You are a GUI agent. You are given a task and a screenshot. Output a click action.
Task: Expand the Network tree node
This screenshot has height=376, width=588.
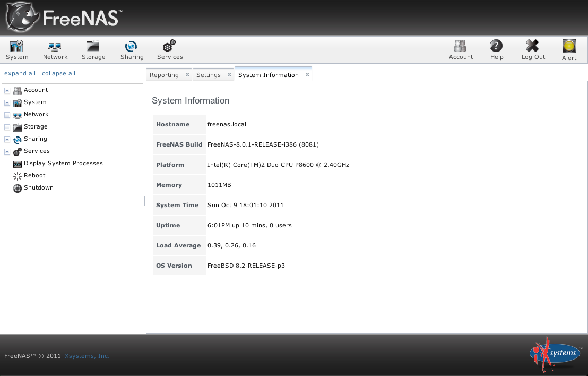coord(7,115)
